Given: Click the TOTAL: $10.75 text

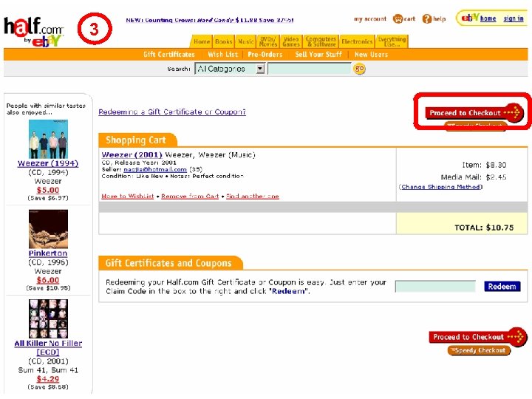Looking at the screenshot, I should [484, 228].
